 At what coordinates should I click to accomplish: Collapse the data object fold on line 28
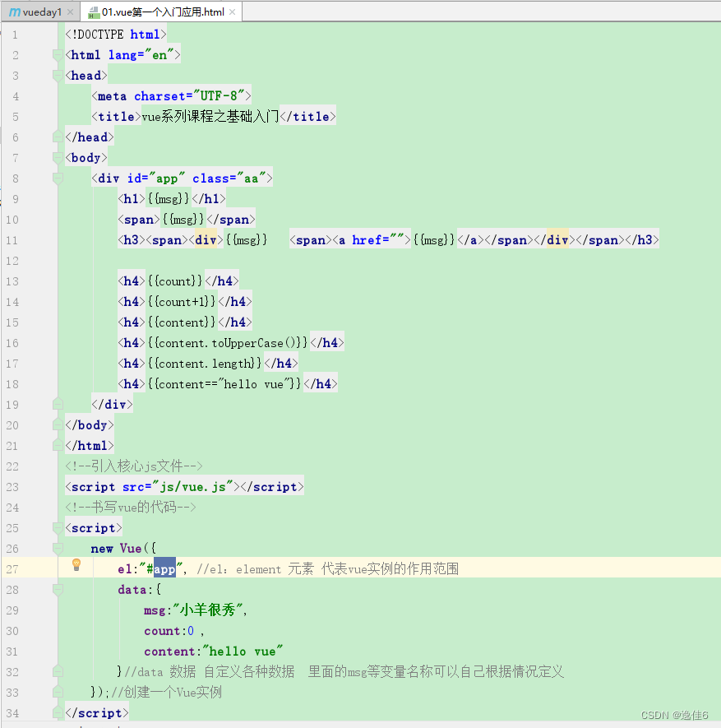click(58, 590)
